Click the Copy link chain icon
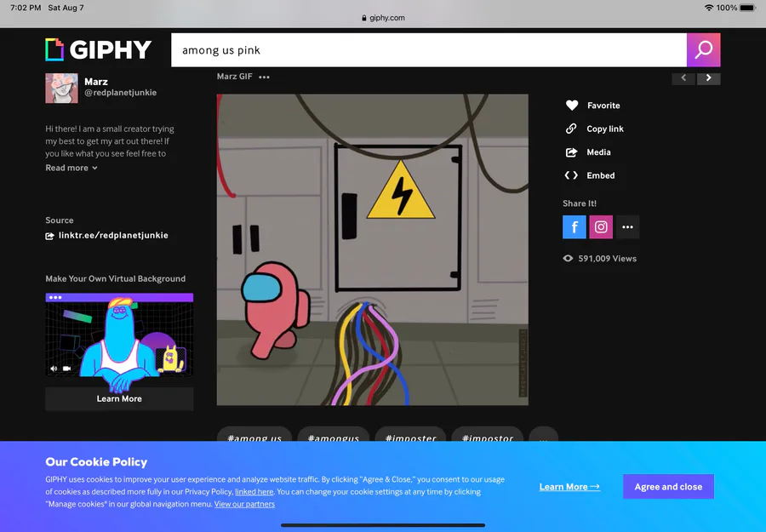Image resolution: width=766 pixels, height=532 pixels. tap(571, 129)
